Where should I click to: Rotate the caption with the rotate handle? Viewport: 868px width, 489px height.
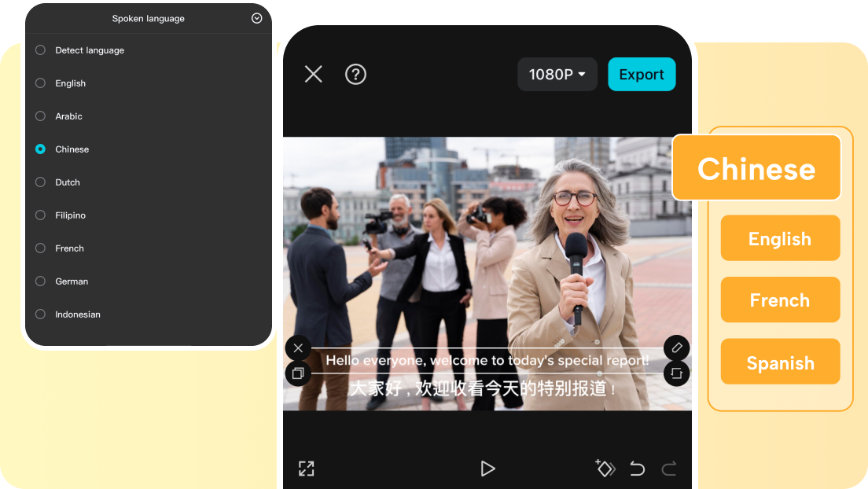[x=676, y=373]
